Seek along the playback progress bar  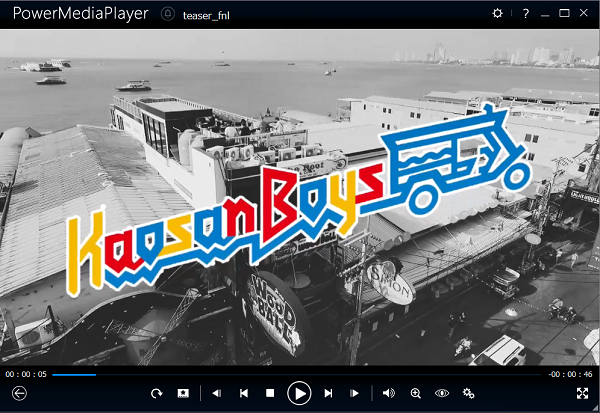coord(297,375)
